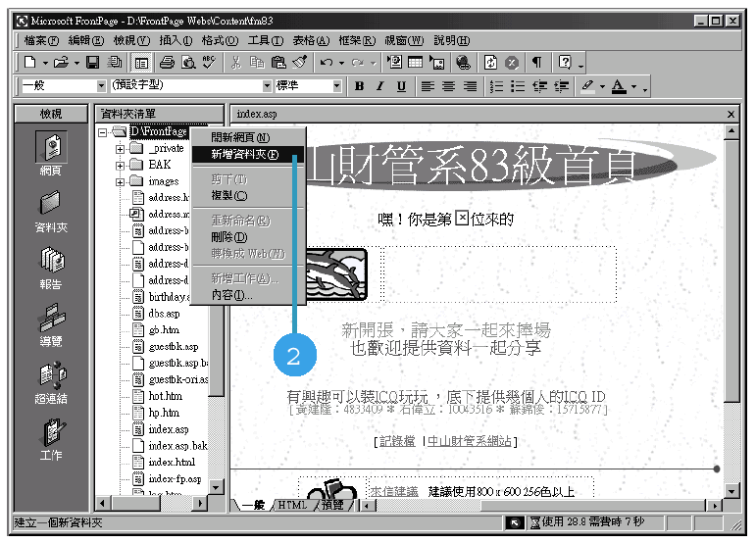The width and height of the screenshot is (756, 543).
Task: Choose 新增資料夾(F) in context menu
Action: (249, 154)
